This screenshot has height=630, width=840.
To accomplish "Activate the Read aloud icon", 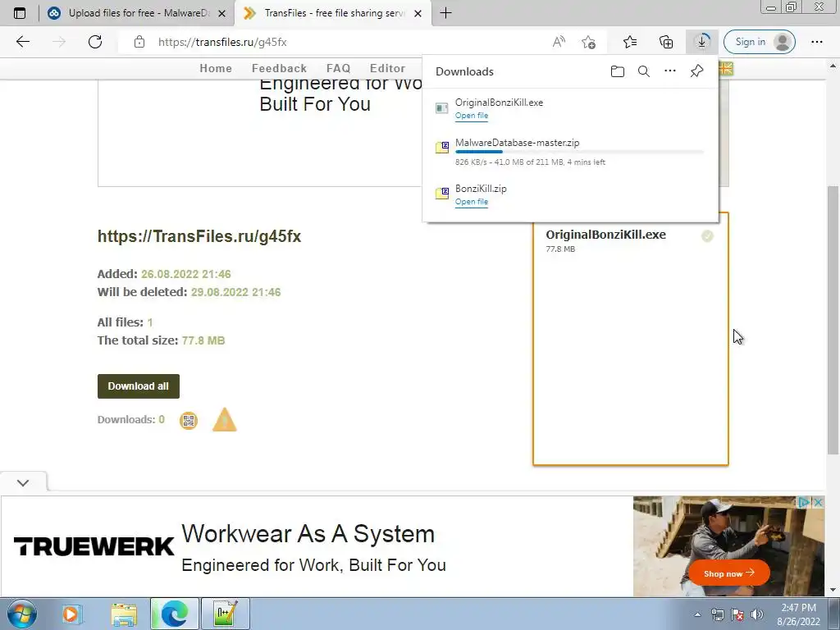I will click(559, 42).
